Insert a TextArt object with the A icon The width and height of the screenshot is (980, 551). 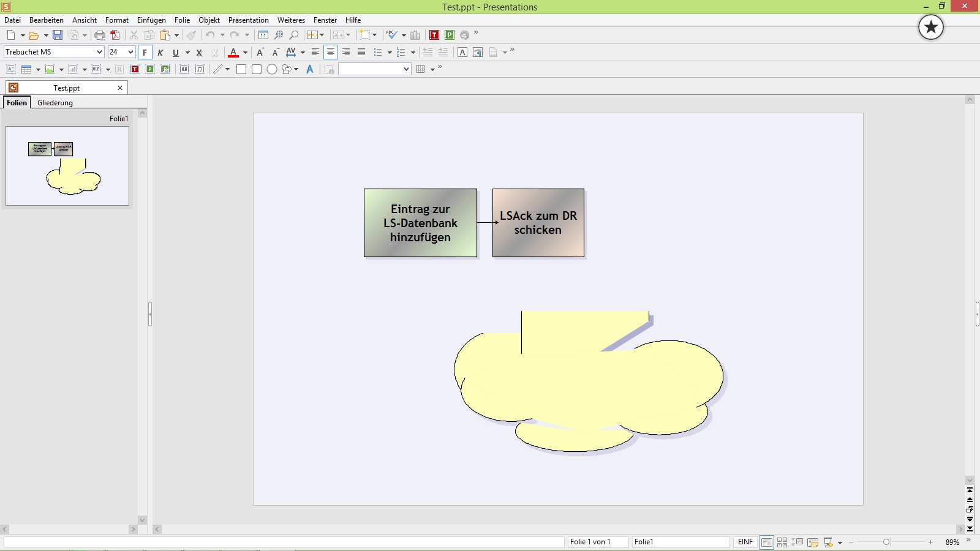[x=310, y=69]
